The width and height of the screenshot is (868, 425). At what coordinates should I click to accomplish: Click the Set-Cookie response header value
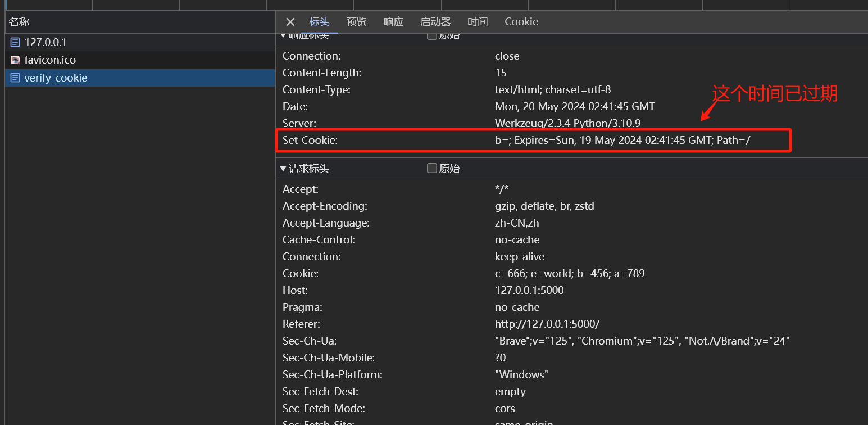pyautogui.click(x=622, y=141)
